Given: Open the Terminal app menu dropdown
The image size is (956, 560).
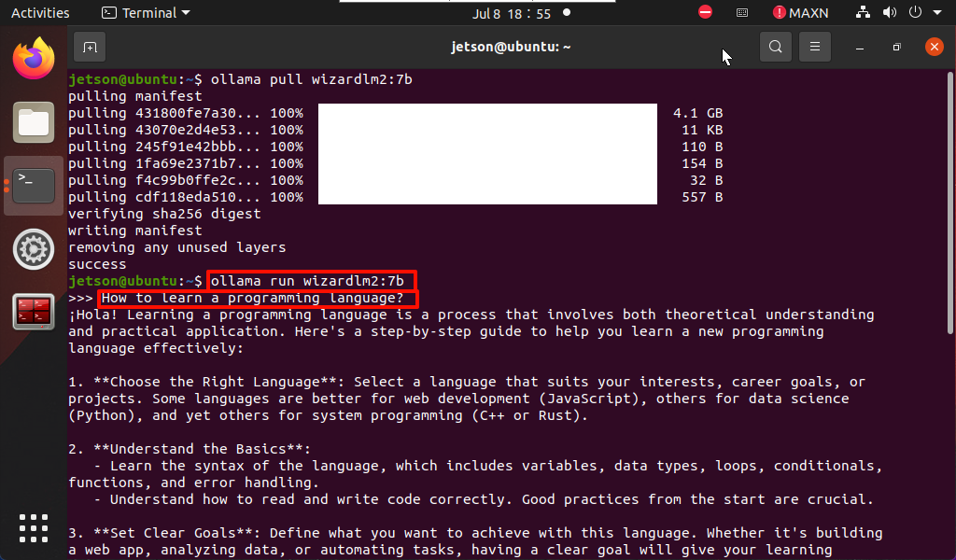Looking at the screenshot, I should (x=146, y=13).
